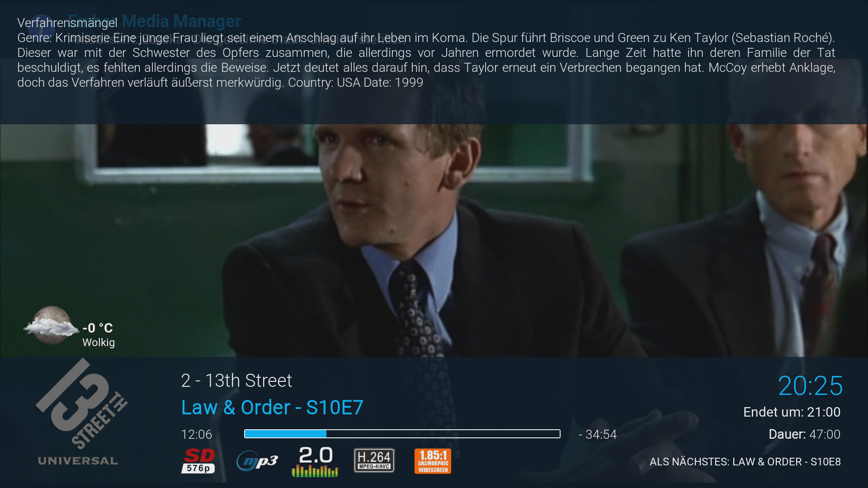
Task: Click the SD 576p resolution badge
Action: point(198,461)
